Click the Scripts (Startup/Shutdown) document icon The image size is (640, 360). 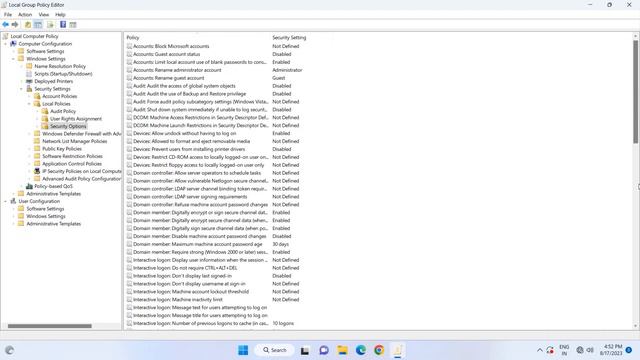[x=29, y=74]
